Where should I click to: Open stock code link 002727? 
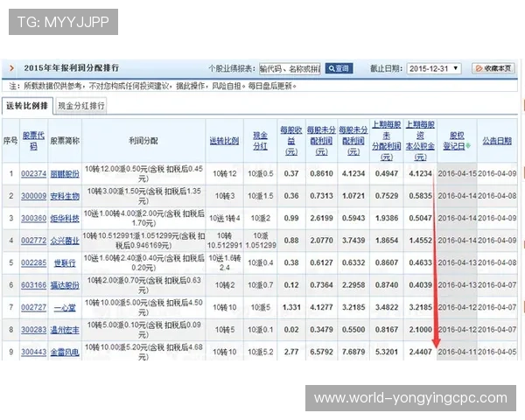(33, 307)
